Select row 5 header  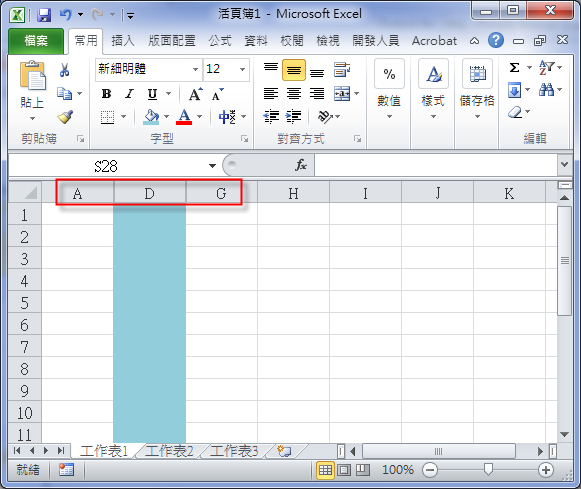tap(24, 303)
